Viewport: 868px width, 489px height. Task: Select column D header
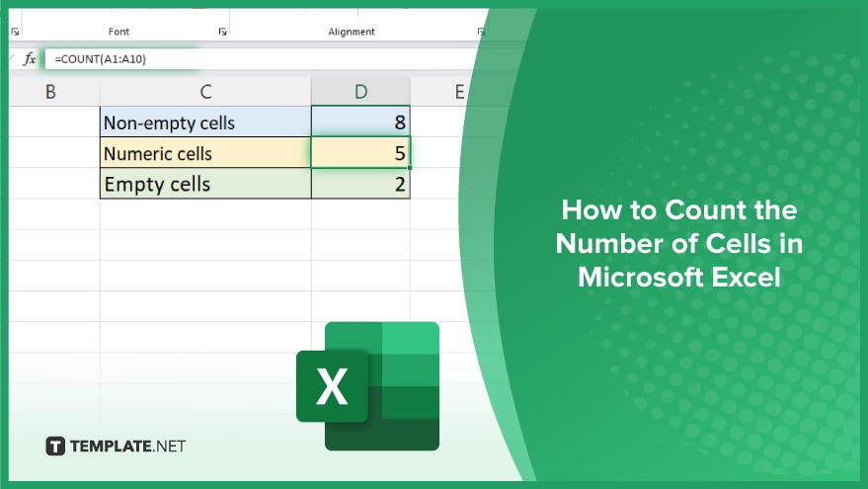pos(361,91)
